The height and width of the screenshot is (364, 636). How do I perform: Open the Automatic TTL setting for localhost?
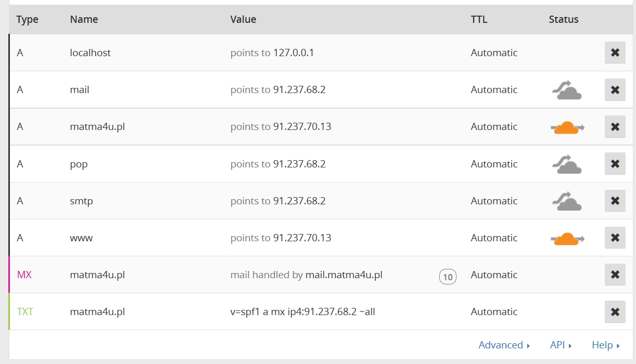tap(494, 53)
